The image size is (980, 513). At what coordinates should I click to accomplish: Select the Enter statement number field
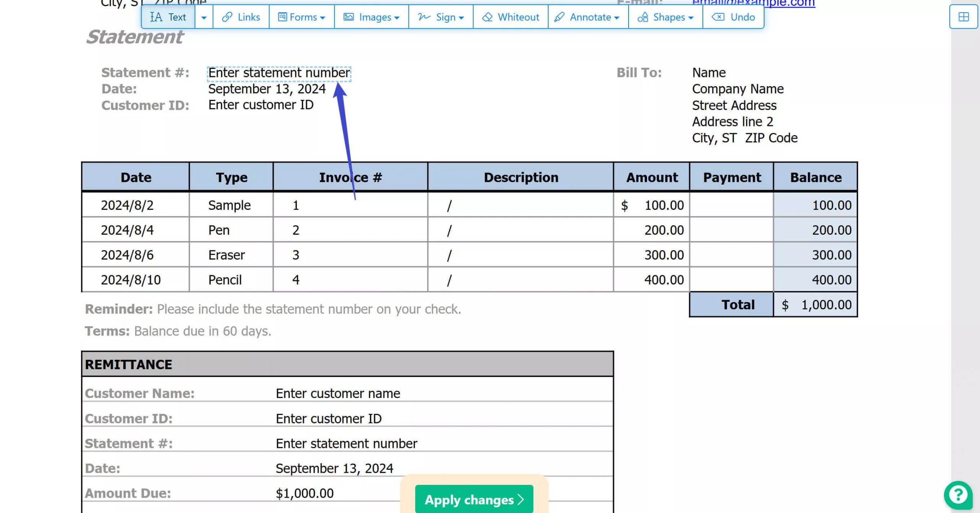[279, 73]
